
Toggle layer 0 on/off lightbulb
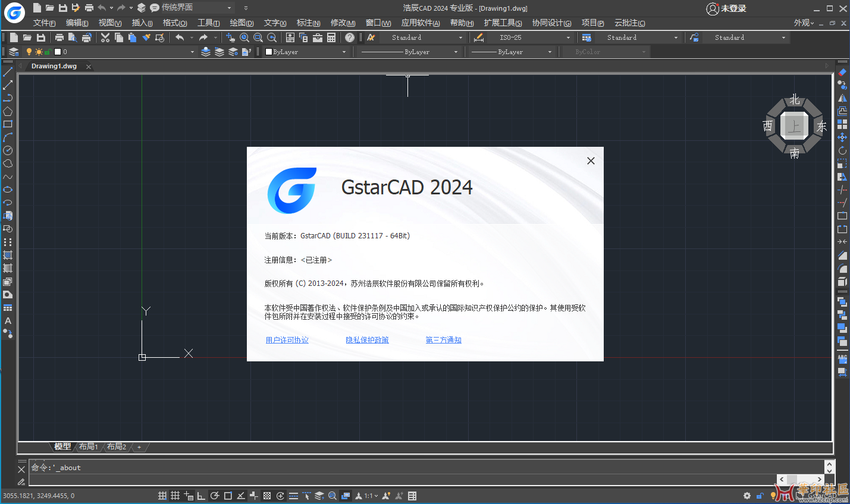(x=29, y=52)
